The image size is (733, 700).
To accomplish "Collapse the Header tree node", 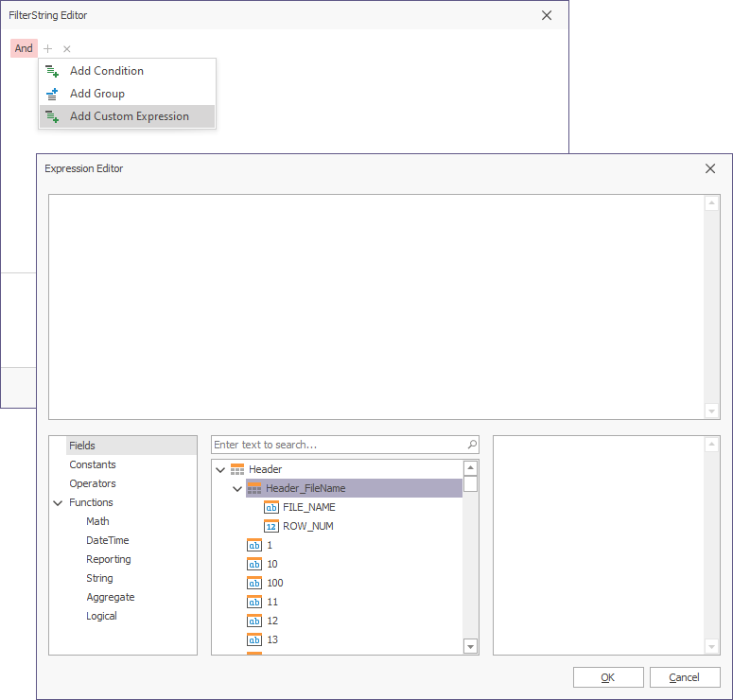I will pyautogui.click(x=220, y=470).
